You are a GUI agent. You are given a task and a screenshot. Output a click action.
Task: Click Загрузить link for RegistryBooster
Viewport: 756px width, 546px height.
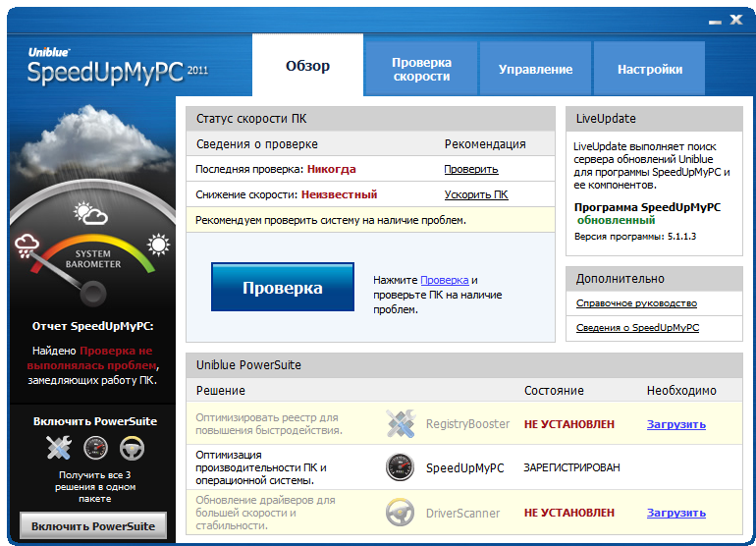[x=675, y=424]
